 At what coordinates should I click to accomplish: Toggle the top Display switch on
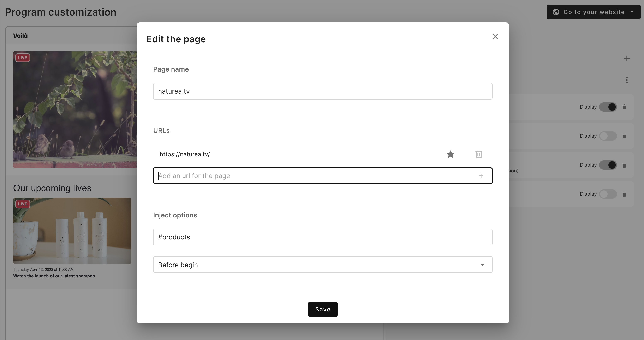608,107
